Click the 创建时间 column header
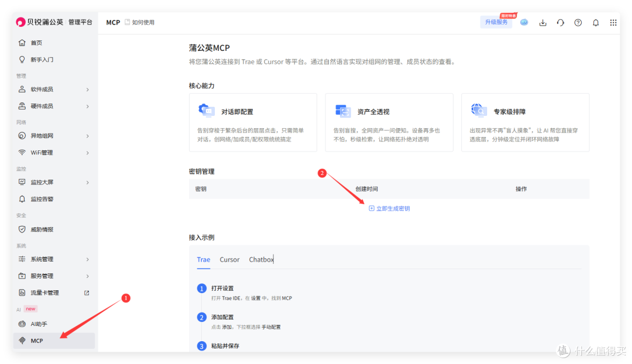 (366, 189)
